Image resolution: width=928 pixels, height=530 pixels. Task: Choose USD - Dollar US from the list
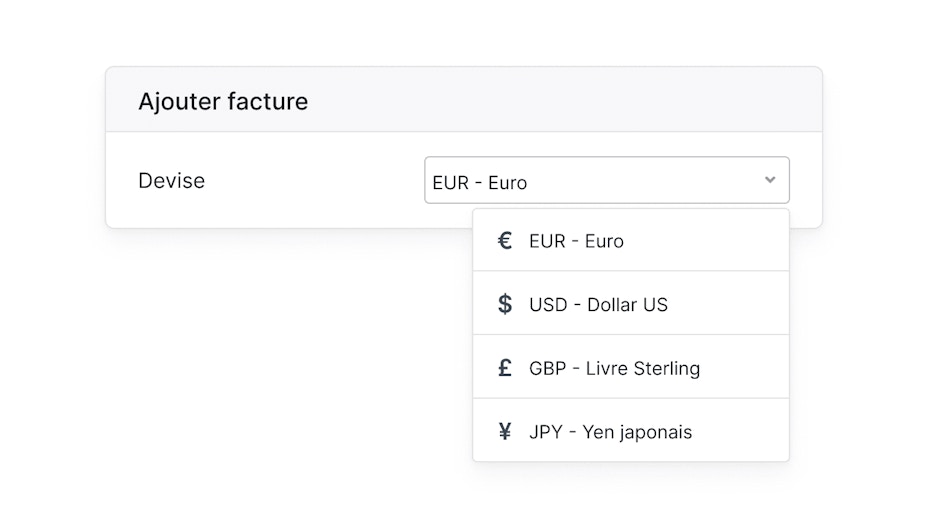[x=598, y=304]
